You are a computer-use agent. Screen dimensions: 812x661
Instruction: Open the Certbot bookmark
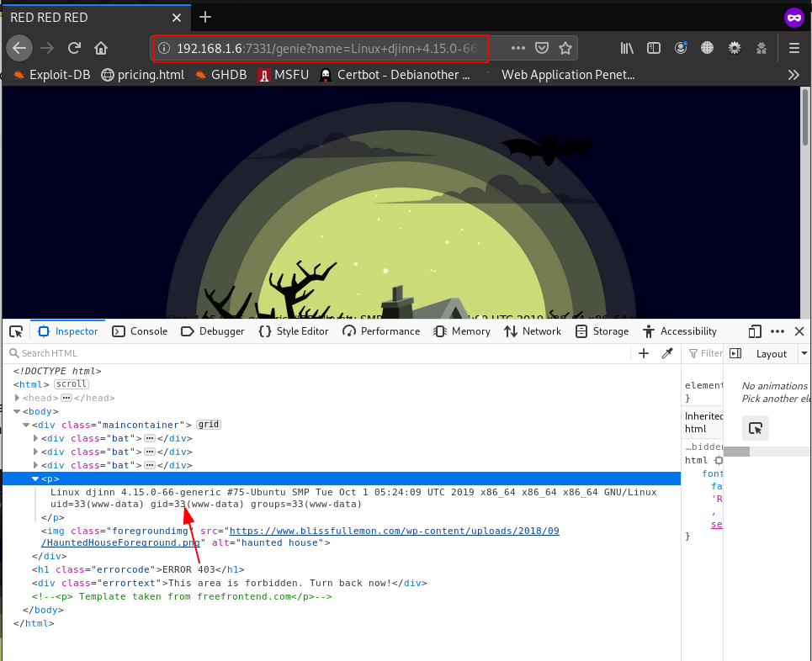point(395,75)
